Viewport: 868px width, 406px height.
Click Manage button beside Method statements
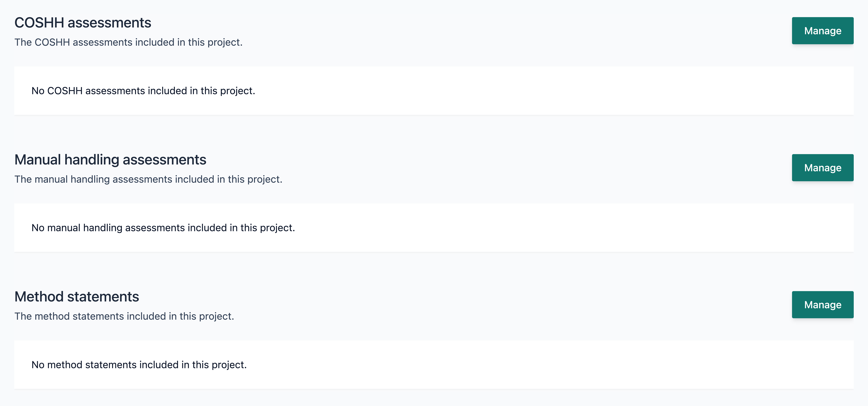[822, 304]
